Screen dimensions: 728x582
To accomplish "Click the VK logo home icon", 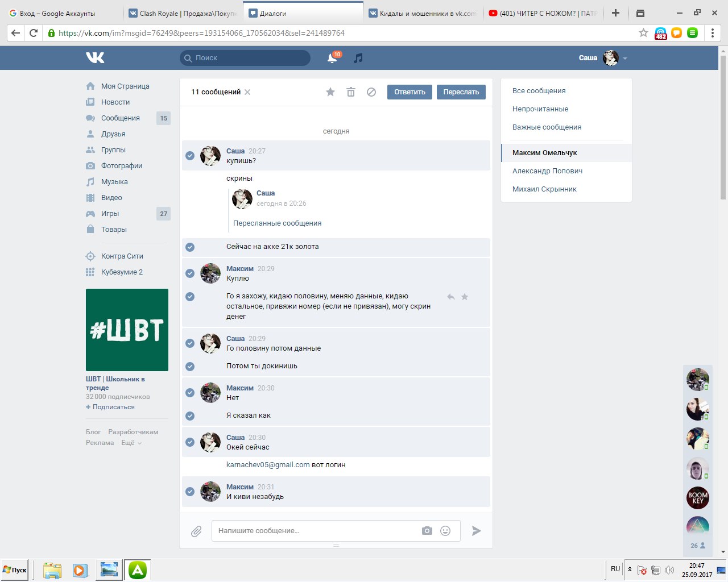I will 95,57.
